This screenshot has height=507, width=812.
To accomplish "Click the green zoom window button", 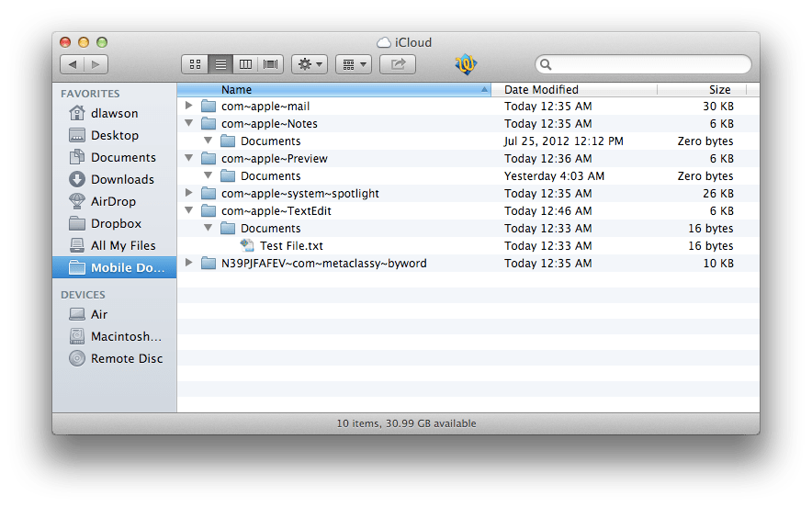I will pos(102,42).
